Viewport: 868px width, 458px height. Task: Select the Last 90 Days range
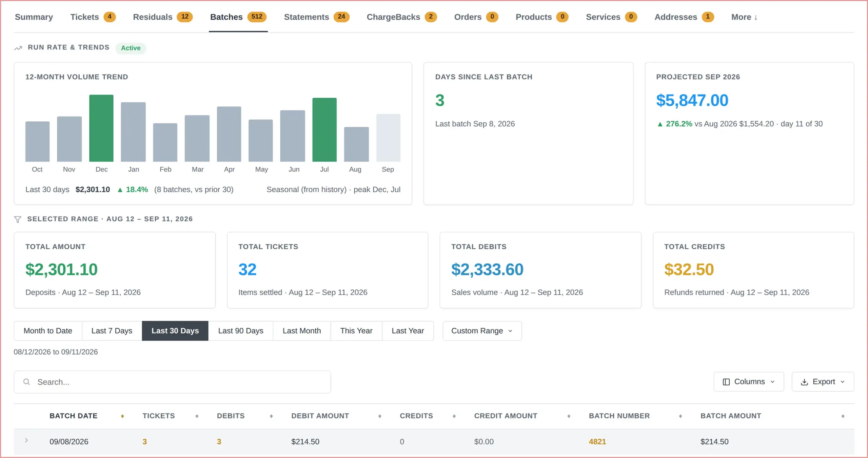pyautogui.click(x=241, y=331)
